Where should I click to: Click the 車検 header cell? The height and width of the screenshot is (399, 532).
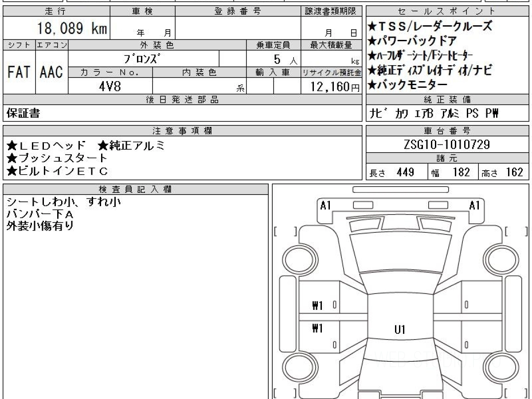[142, 12]
